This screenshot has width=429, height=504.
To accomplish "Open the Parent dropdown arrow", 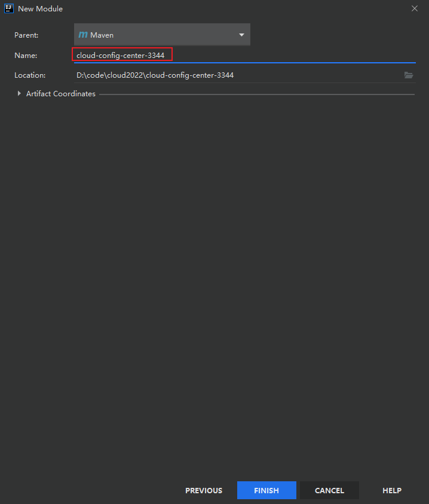I will coord(241,35).
